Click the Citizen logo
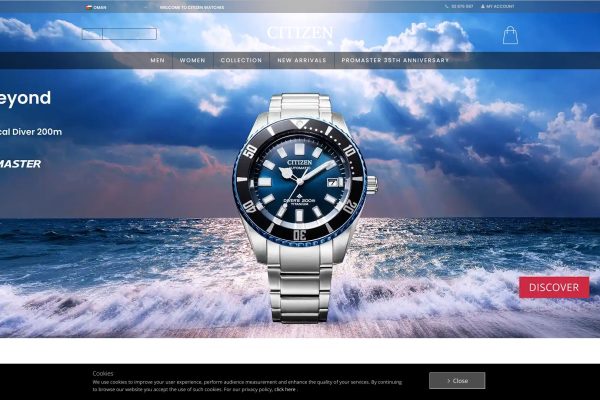Image resolution: width=600 pixels, height=400 pixels. tap(300, 33)
